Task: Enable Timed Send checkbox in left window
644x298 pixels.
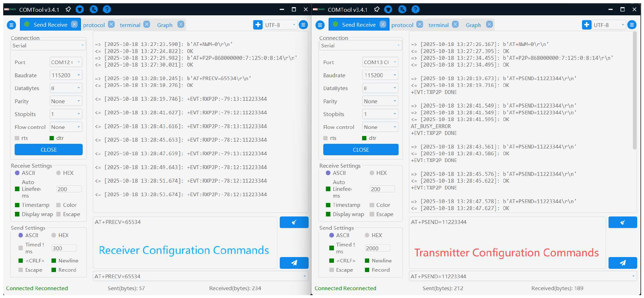Action: (x=21, y=248)
